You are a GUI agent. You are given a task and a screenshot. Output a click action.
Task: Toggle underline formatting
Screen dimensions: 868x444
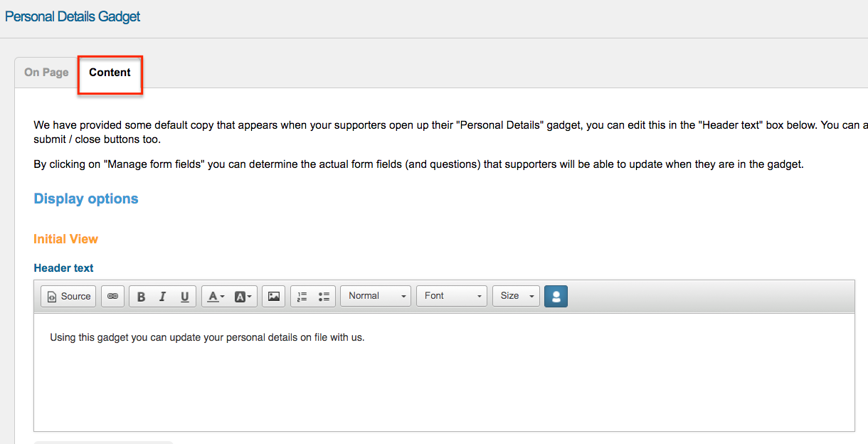(184, 297)
